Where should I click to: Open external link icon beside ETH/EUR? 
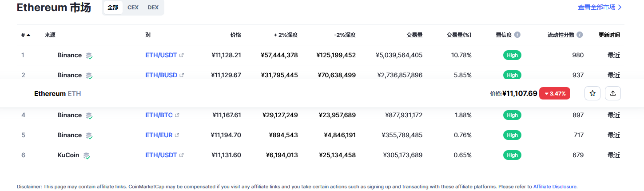coord(177,135)
